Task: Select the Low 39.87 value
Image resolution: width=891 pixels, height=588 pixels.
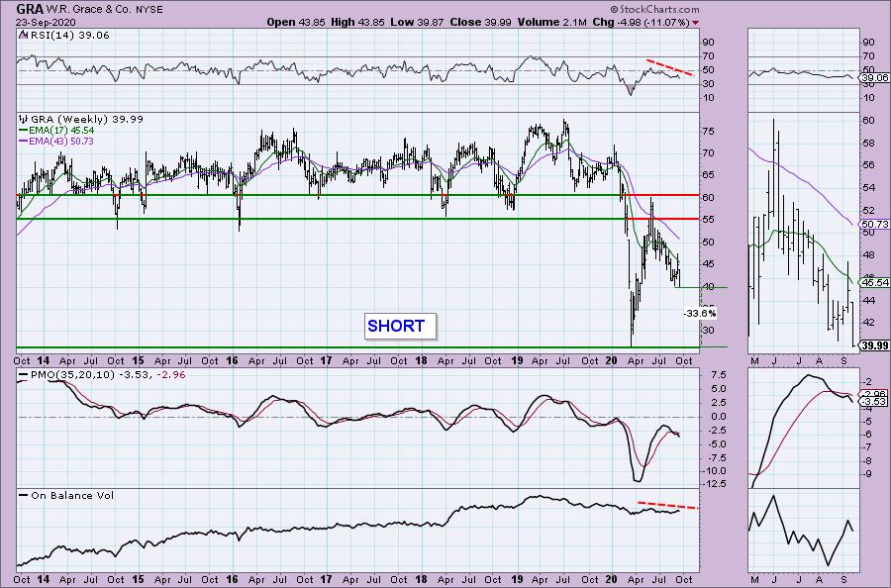Action: tap(418, 22)
